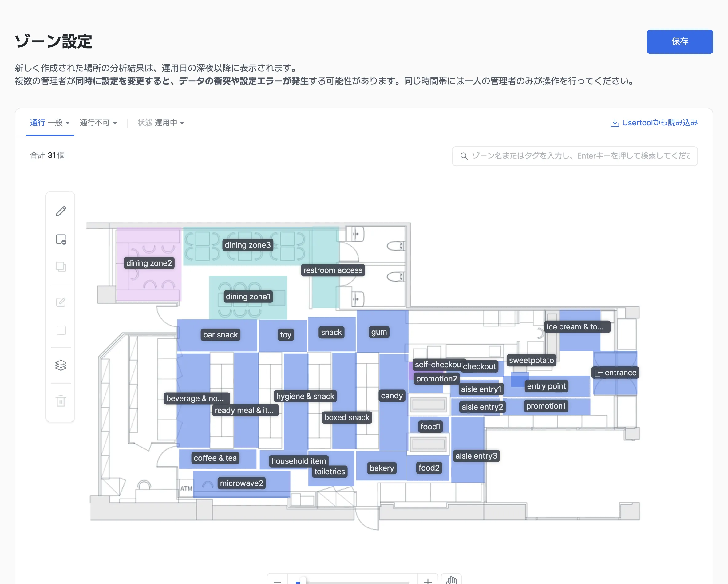Select the promotion2 zone label
The image size is (728, 584).
pyautogui.click(x=437, y=378)
